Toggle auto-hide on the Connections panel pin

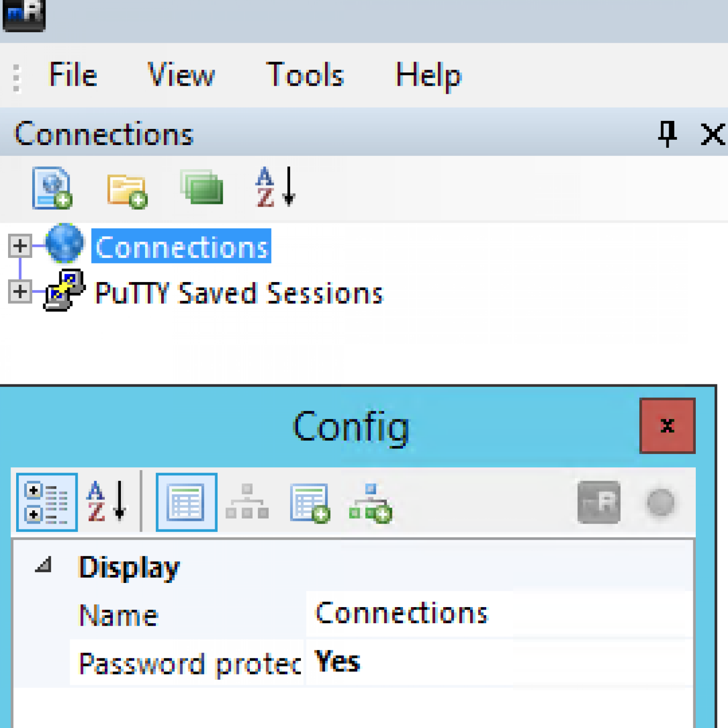pos(667,134)
